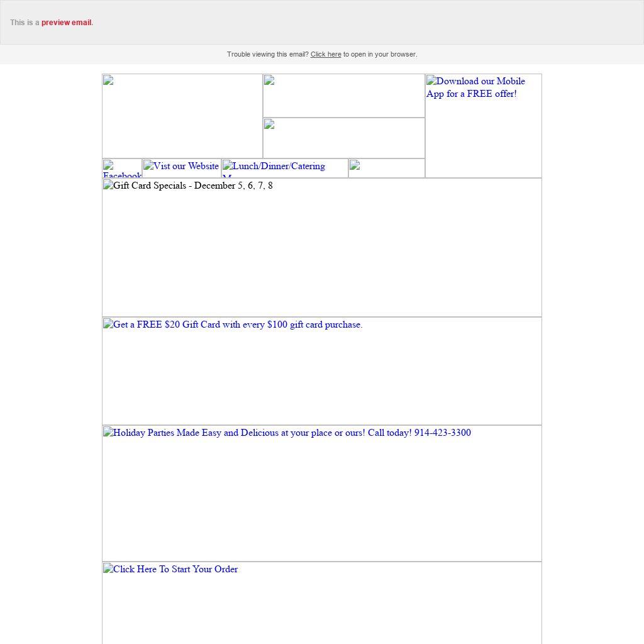This screenshot has width=644, height=644.
Task: Click broken image icon beside Holiday Parties text
Action: coord(108,433)
